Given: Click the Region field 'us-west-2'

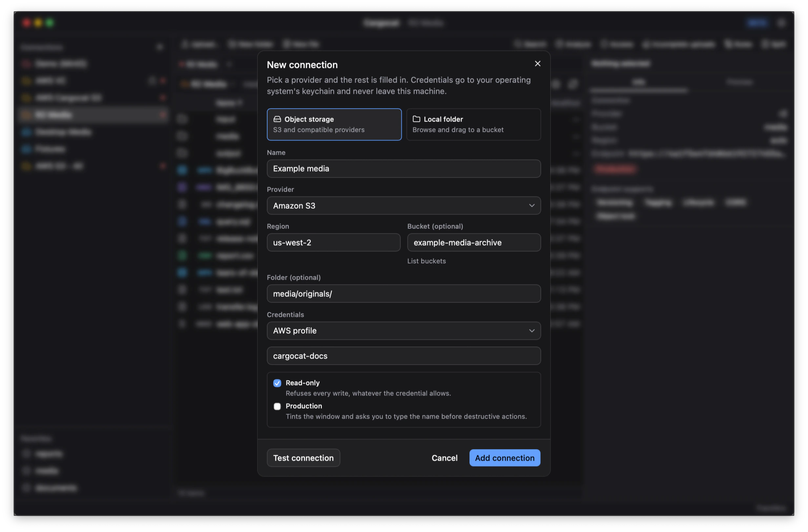Looking at the screenshot, I should [x=333, y=243].
